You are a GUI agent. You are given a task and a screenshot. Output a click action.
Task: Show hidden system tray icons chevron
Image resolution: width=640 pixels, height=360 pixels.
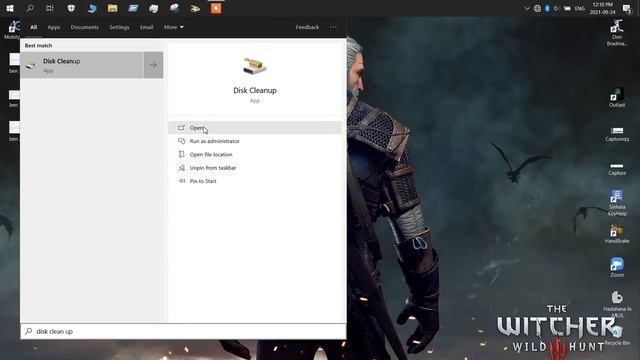pos(527,9)
